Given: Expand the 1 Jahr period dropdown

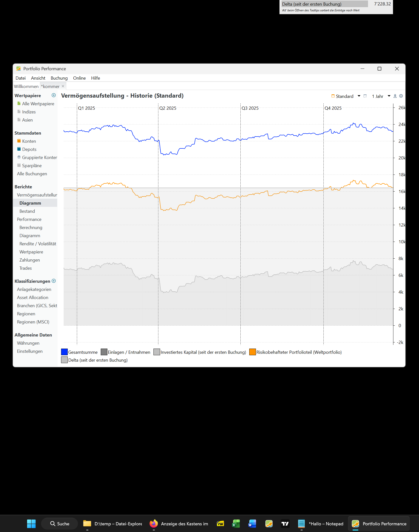Looking at the screenshot, I should pos(389,96).
